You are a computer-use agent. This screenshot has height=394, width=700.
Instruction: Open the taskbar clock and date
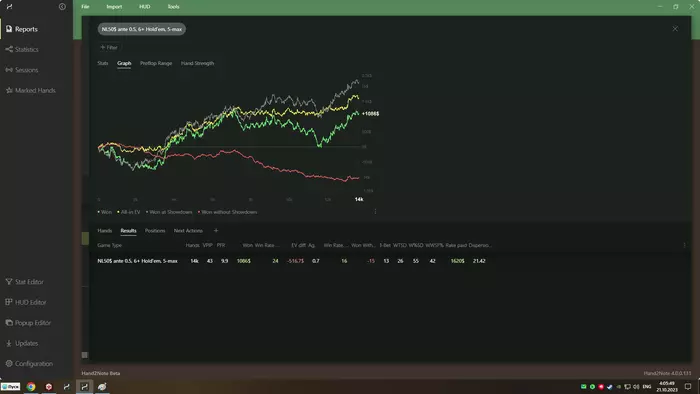pyautogui.click(x=667, y=386)
